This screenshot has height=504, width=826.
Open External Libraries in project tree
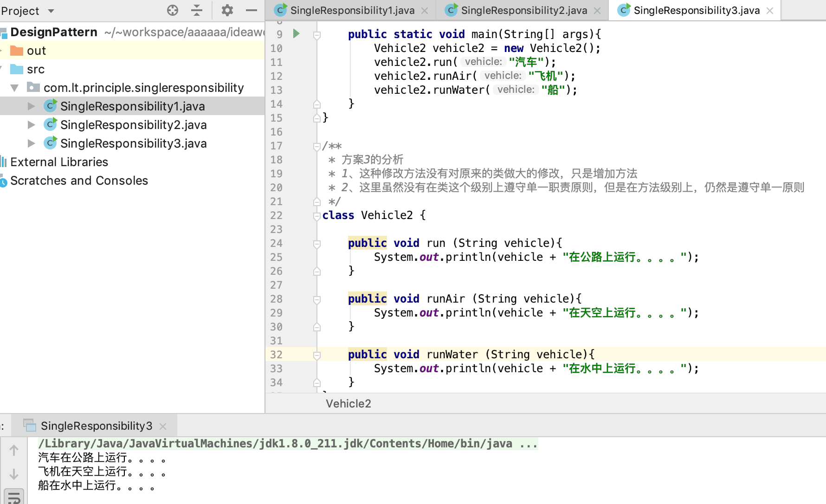click(59, 162)
